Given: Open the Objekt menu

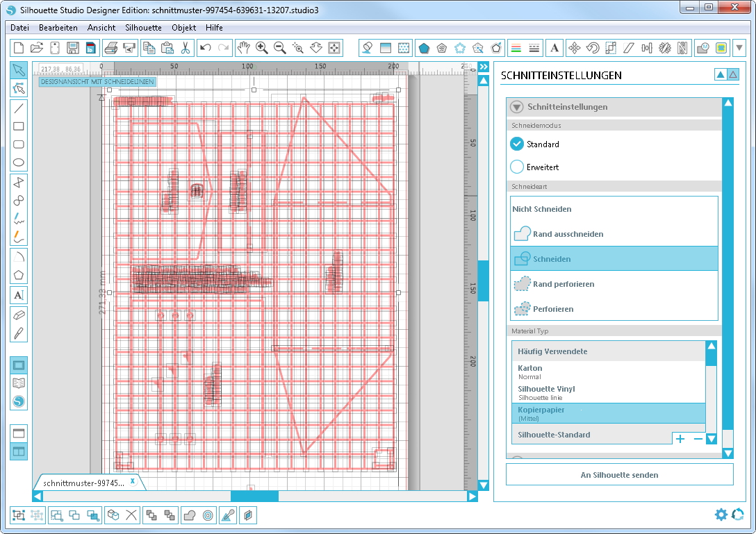Looking at the screenshot, I should [x=183, y=28].
